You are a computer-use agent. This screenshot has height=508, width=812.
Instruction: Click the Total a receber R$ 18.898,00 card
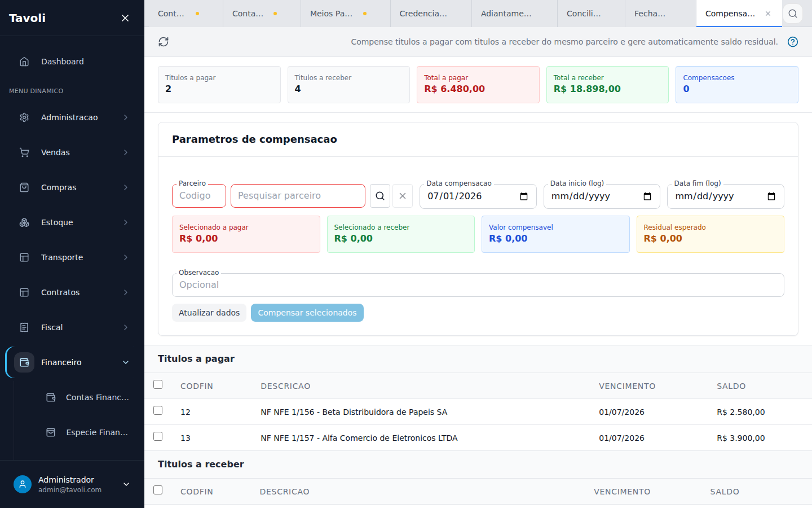(x=607, y=85)
